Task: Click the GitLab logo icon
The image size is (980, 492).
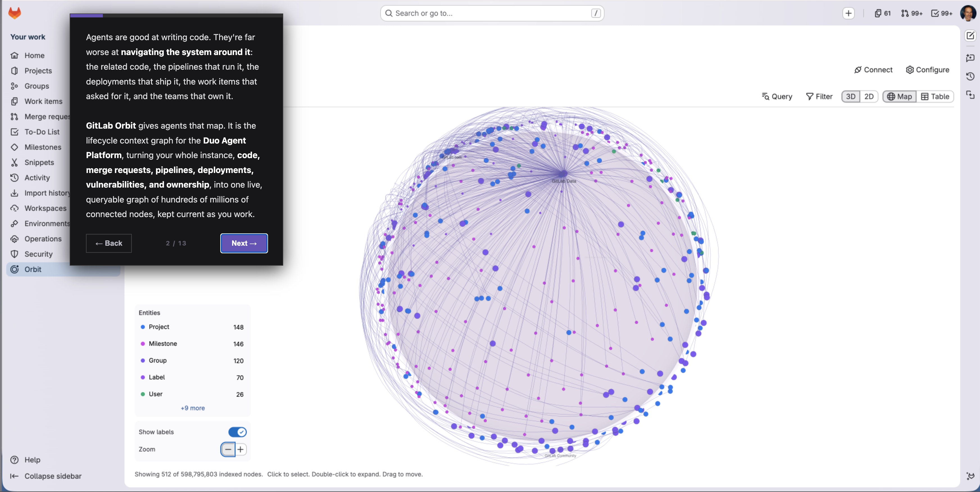Action: [x=14, y=13]
